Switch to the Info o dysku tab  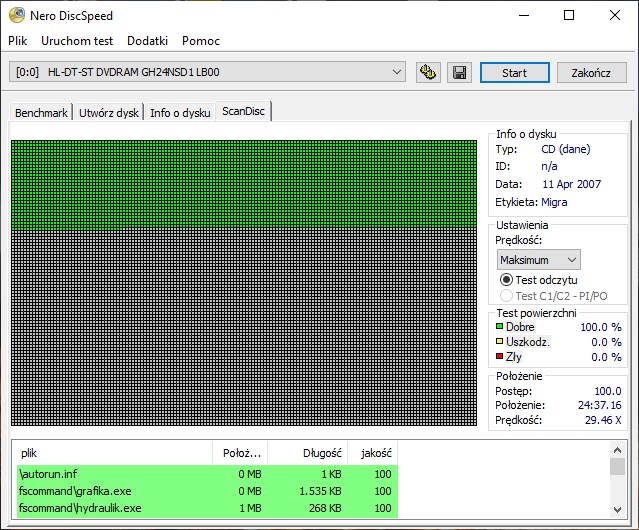coord(180,113)
